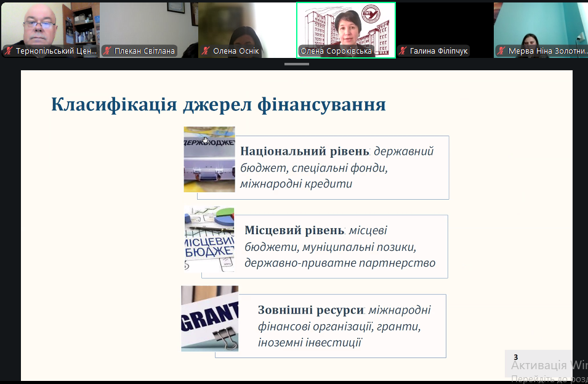The image size is (588, 384).
Task: Click muted mic icon of Тернопільський Цен participant
Action: click(9, 51)
